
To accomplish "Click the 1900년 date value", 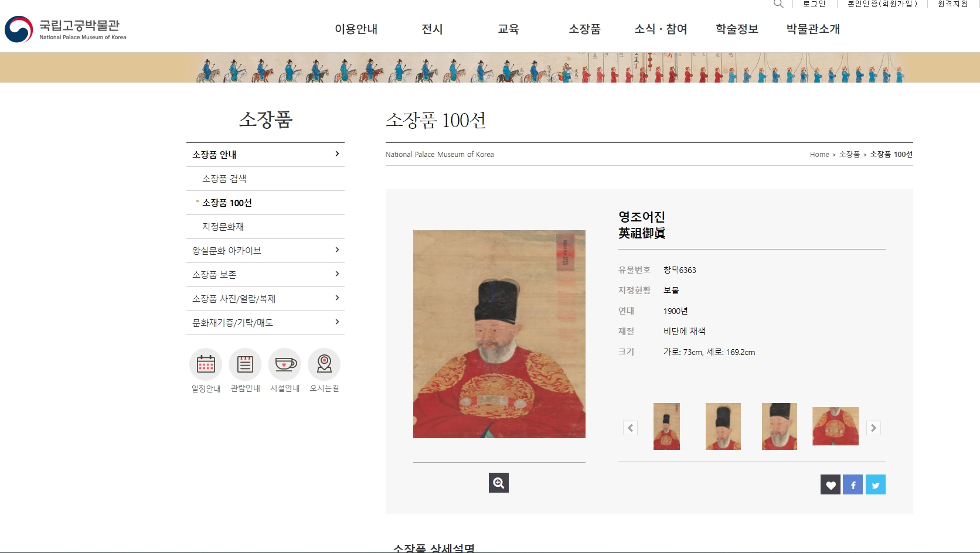I will (676, 311).
